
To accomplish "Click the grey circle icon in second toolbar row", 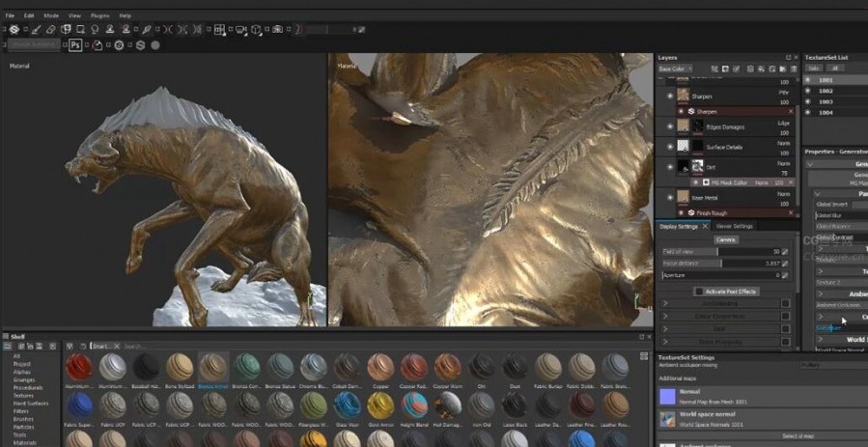I will pos(155,45).
